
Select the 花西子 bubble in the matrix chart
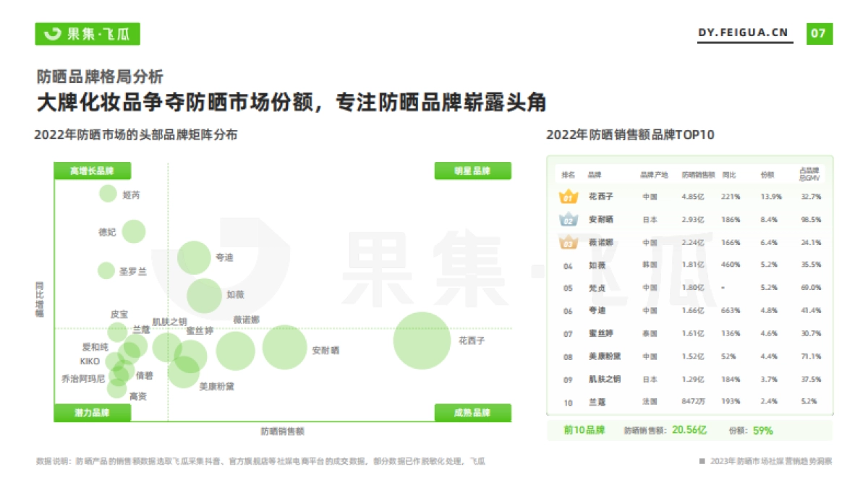(421, 341)
